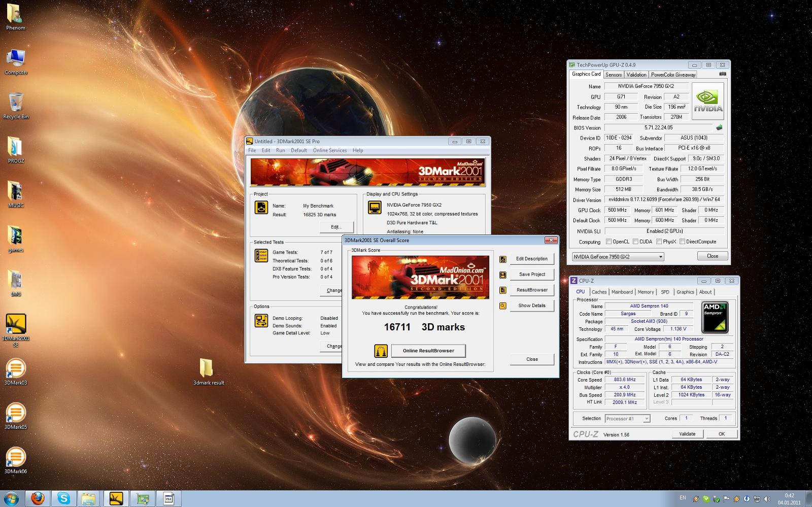This screenshot has width=812, height=507.
Task: Open the Run menu in 3DMark2001
Action: [280, 150]
